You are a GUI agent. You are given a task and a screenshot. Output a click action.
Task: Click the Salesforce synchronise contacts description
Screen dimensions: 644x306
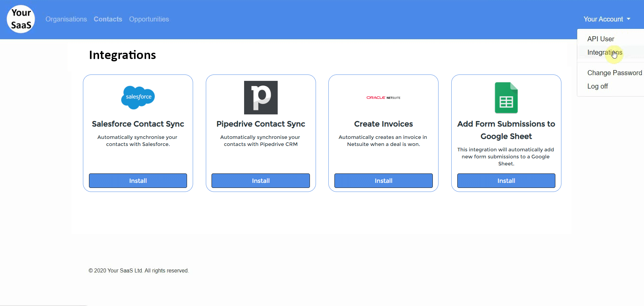pyautogui.click(x=138, y=141)
